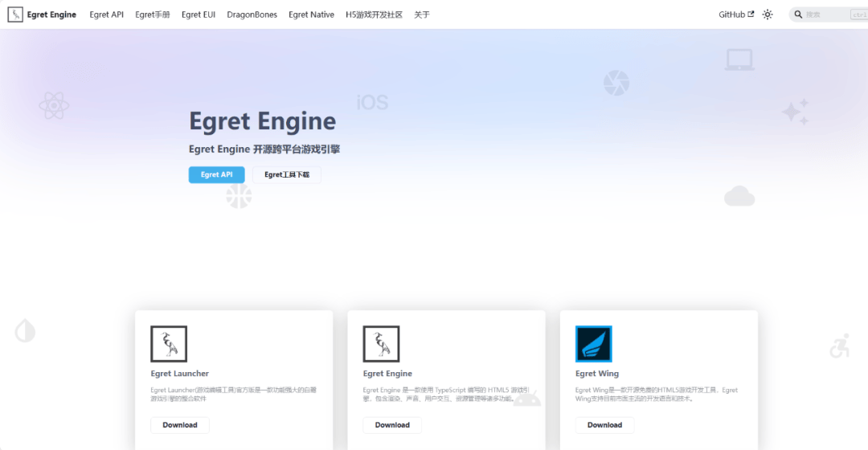Go to Egret EUI page
Screen dimensions: 868x450
[x=197, y=14]
